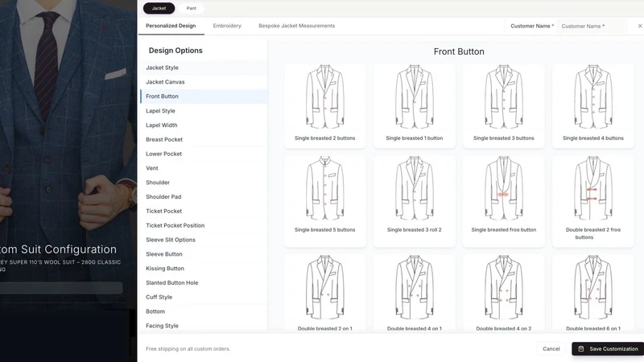Switch to the Pant pill tab

coord(192,8)
